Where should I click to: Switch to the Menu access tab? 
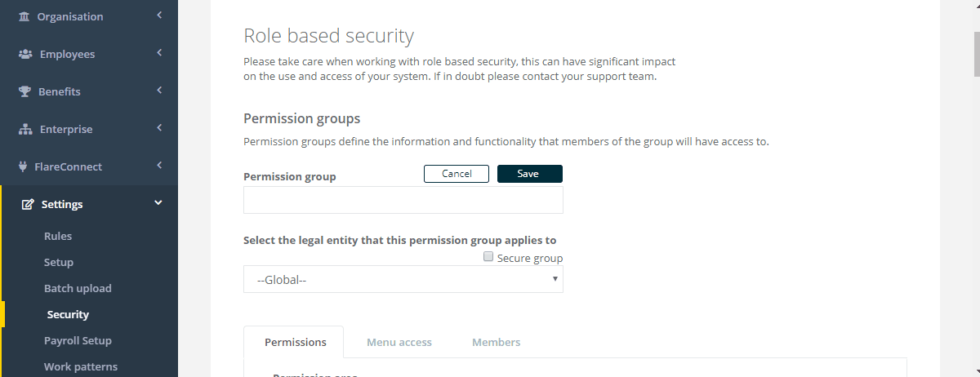point(399,342)
